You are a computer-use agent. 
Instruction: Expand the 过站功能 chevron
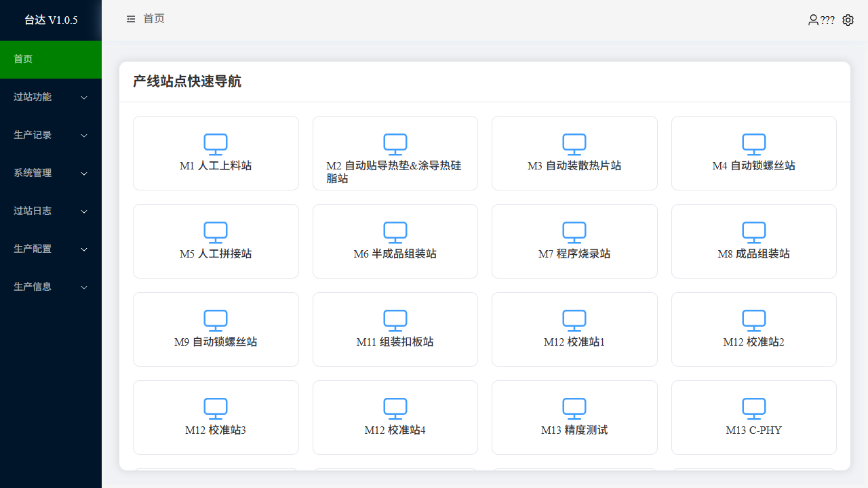[x=84, y=98]
